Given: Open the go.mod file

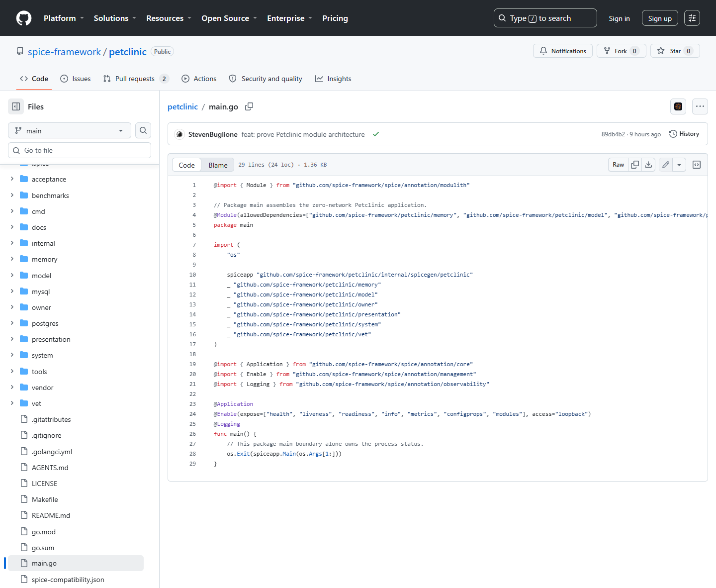Looking at the screenshot, I should coord(44,532).
